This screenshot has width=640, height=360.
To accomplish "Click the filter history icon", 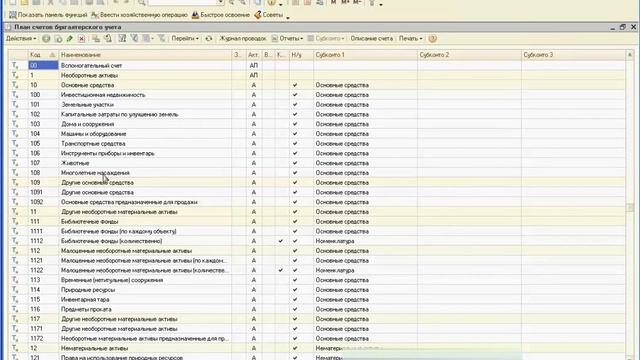I will pos(146,39).
